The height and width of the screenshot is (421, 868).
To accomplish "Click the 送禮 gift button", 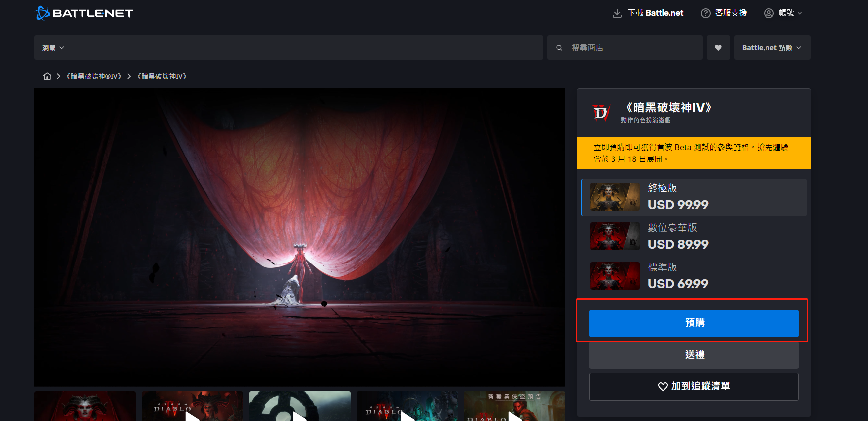I will tap(694, 355).
